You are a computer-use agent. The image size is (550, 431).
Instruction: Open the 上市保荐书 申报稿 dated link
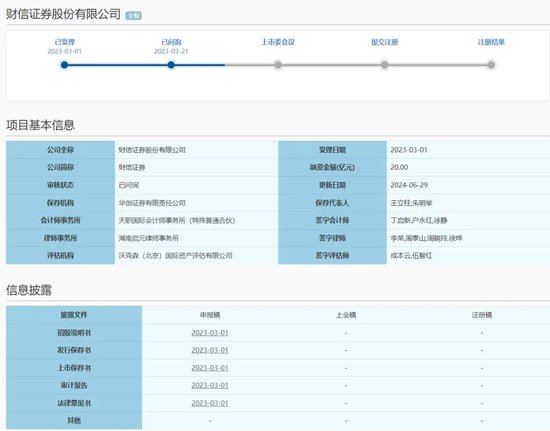click(210, 368)
